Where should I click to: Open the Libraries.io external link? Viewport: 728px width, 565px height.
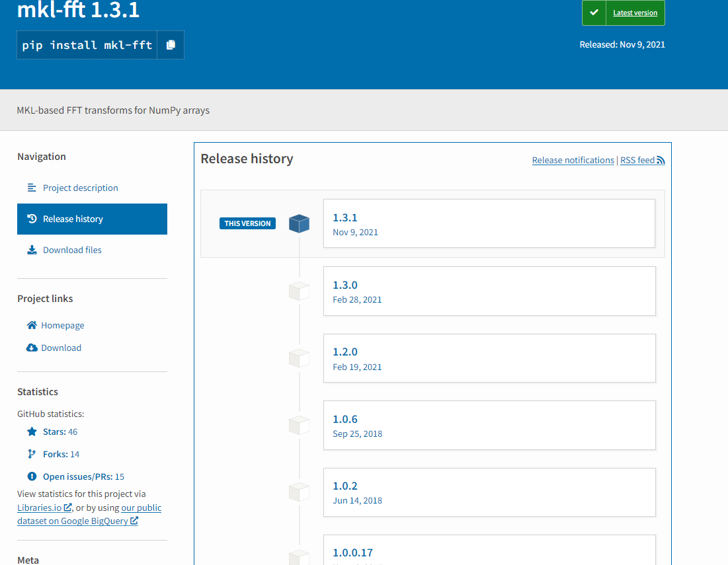coord(40,508)
